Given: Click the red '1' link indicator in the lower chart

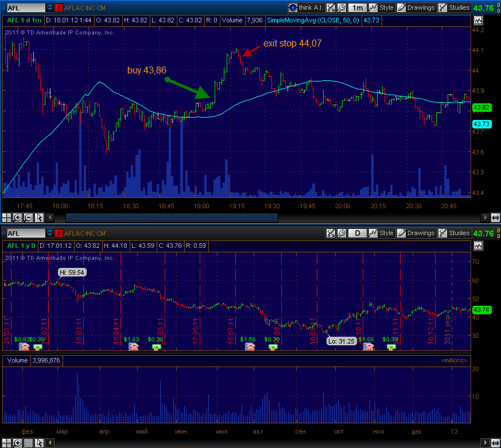Looking at the screenshot, I should (59, 233).
